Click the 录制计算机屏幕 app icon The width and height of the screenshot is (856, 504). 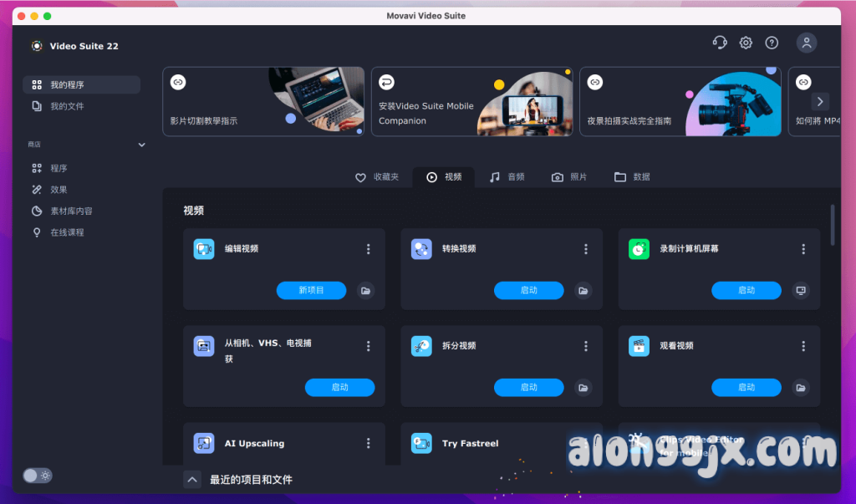click(x=639, y=249)
